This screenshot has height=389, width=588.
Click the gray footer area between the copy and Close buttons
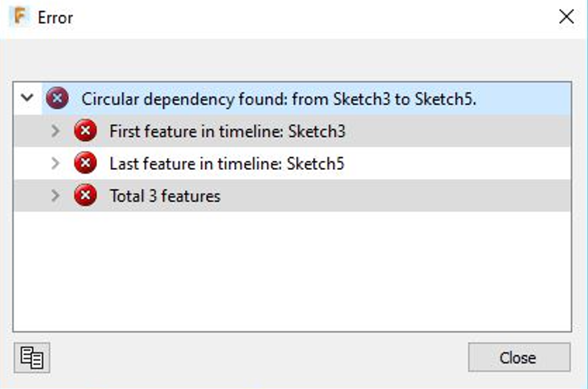click(256, 358)
